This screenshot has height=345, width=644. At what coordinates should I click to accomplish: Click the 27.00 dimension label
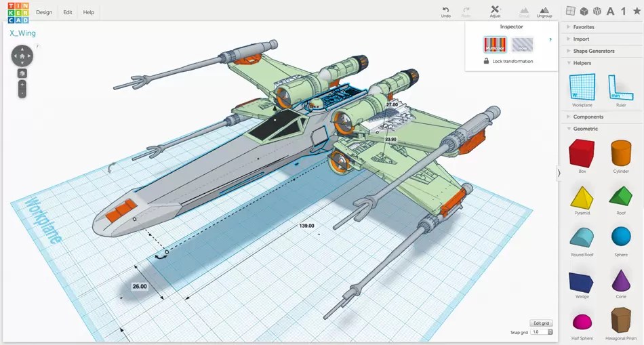tap(393, 105)
